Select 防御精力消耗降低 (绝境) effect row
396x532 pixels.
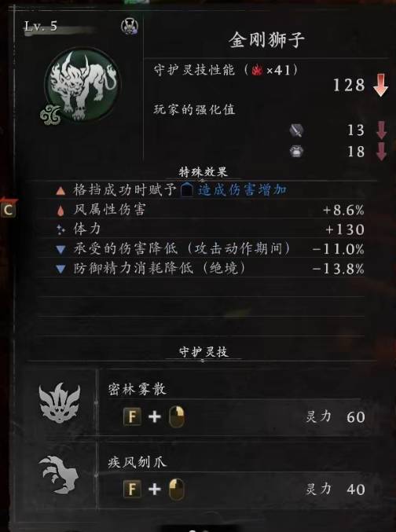click(211, 269)
